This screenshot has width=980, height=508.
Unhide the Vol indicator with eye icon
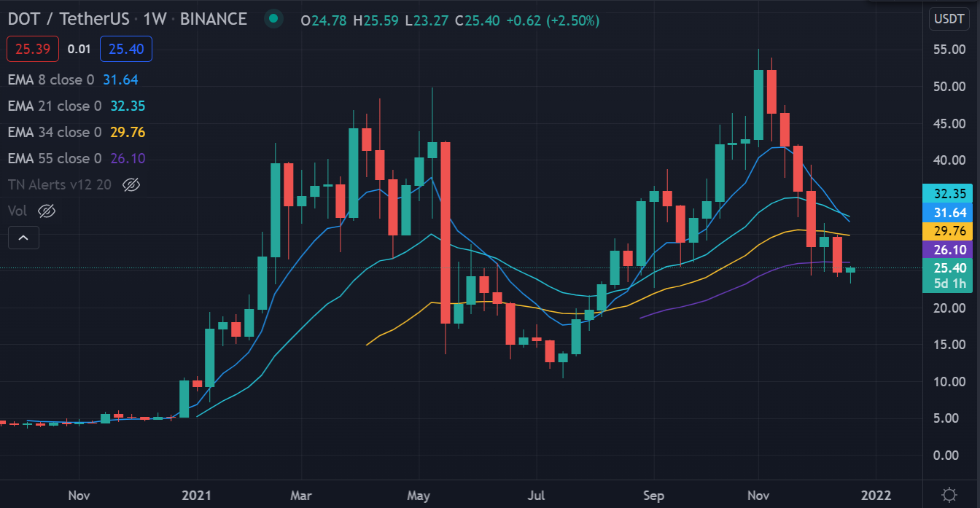click(x=47, y=211)
